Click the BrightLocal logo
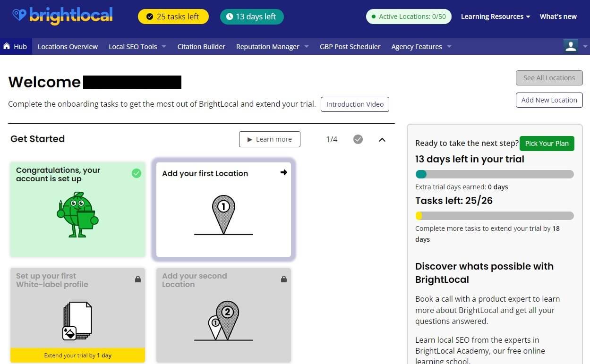 click(x=62, y=16)
